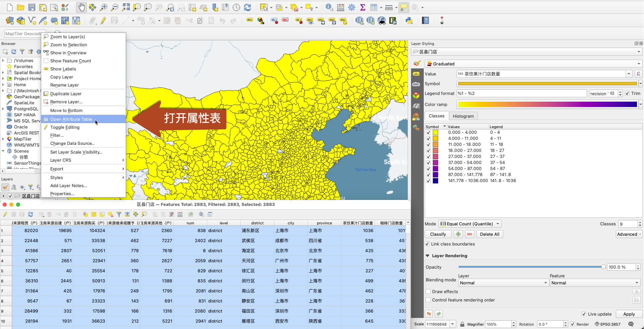This screenshot has height=329, width=644.
Task: Expand the PostgreSQL browser item
Action: (3, 109)
